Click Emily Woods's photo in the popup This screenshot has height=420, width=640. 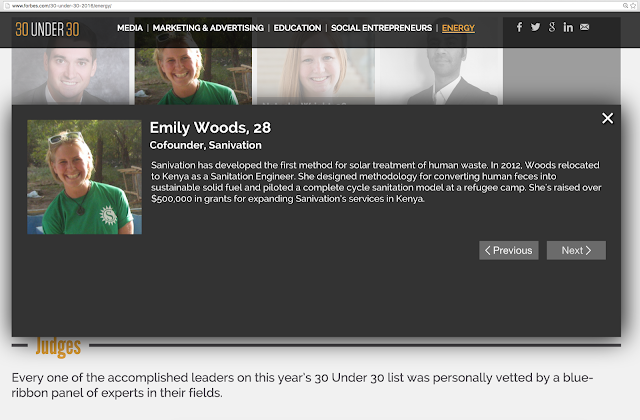click(84, 177)
